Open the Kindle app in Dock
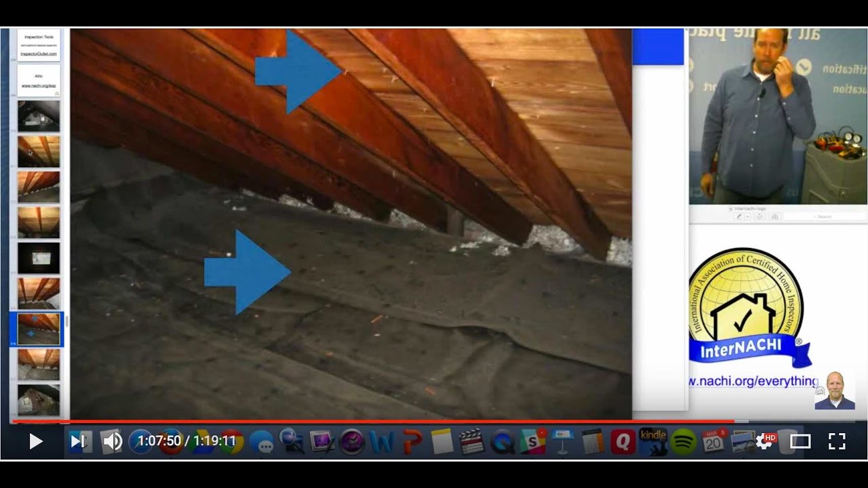Screen dimensions: 868x488 (652, 442)
